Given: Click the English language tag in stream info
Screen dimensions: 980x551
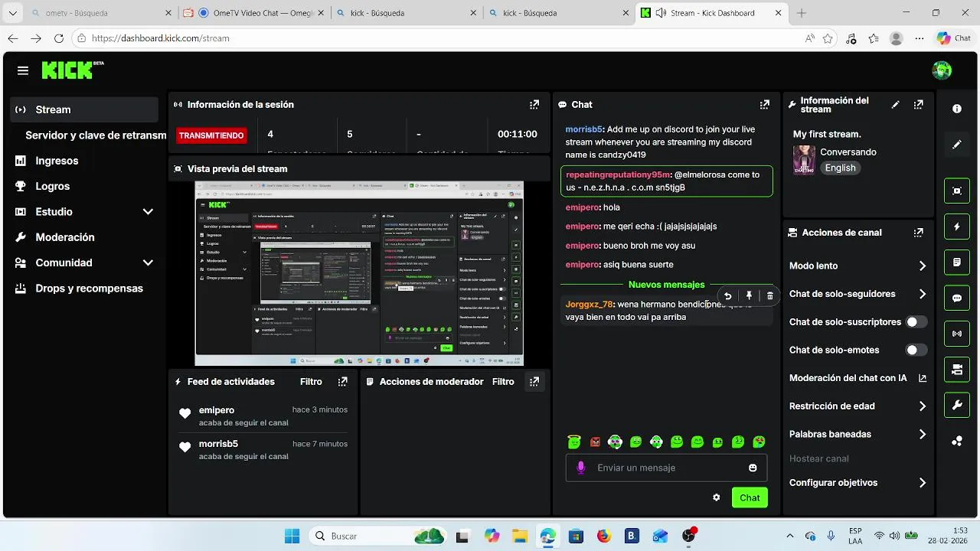Looking at the screenshot, I should (840, 168).
